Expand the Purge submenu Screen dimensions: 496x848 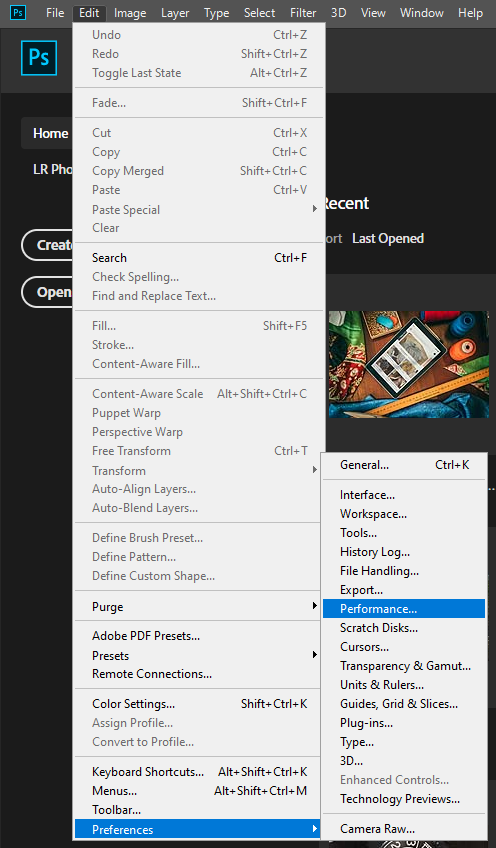point(199,607)
